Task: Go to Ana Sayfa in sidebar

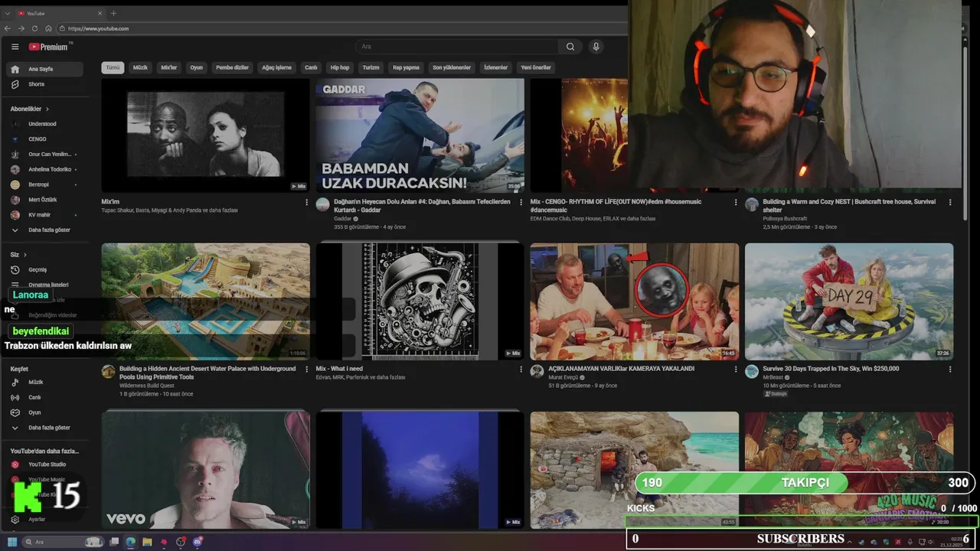Action: tap(44, 69)
